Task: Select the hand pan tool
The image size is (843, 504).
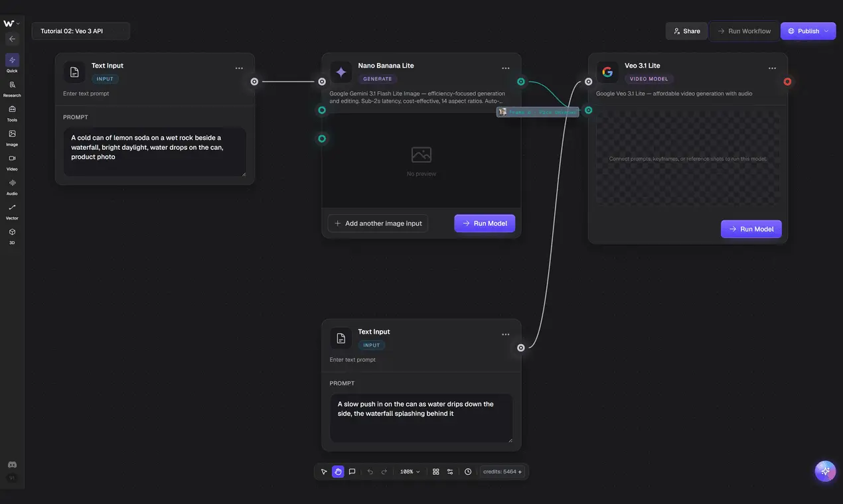Action: point(338,472)
